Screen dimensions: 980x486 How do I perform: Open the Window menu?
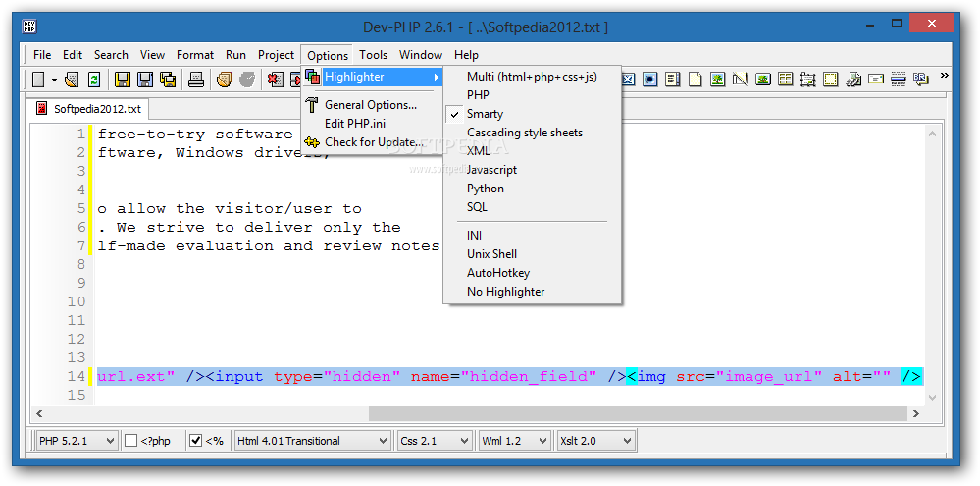click(421, 55)
